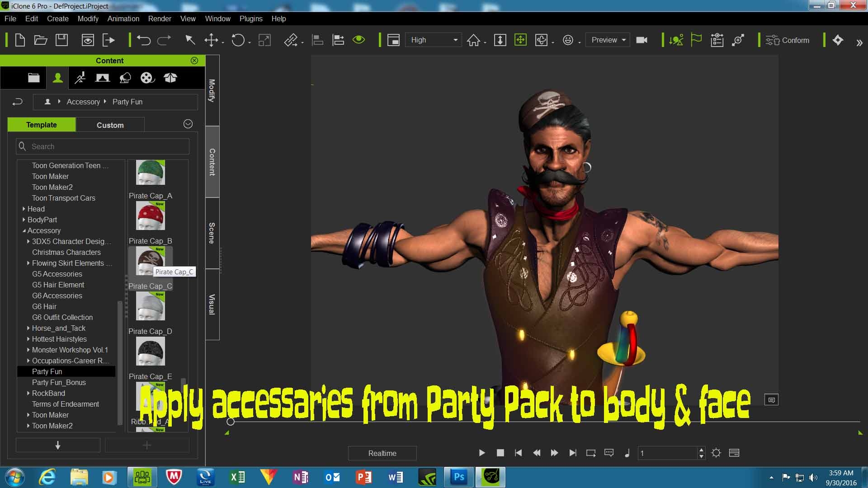Toggle the green eye visibility icon

coord(359,40)
